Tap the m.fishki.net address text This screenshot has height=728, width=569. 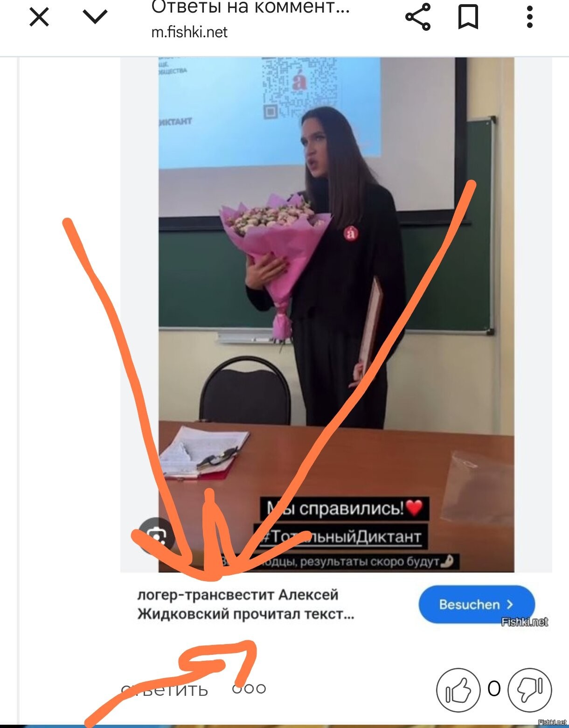[x=189, y=32]
